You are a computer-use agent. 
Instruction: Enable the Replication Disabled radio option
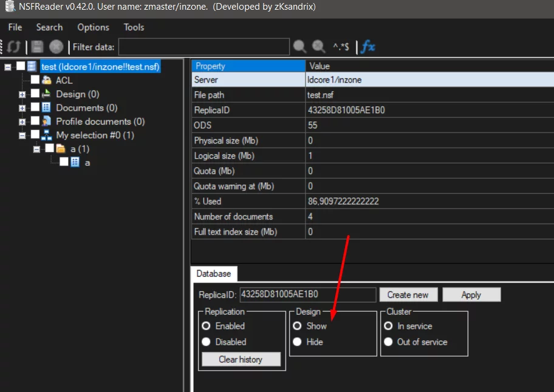206,342
